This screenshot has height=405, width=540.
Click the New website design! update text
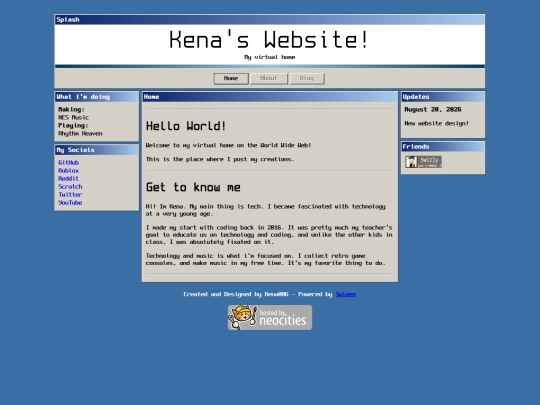(437, 123)
